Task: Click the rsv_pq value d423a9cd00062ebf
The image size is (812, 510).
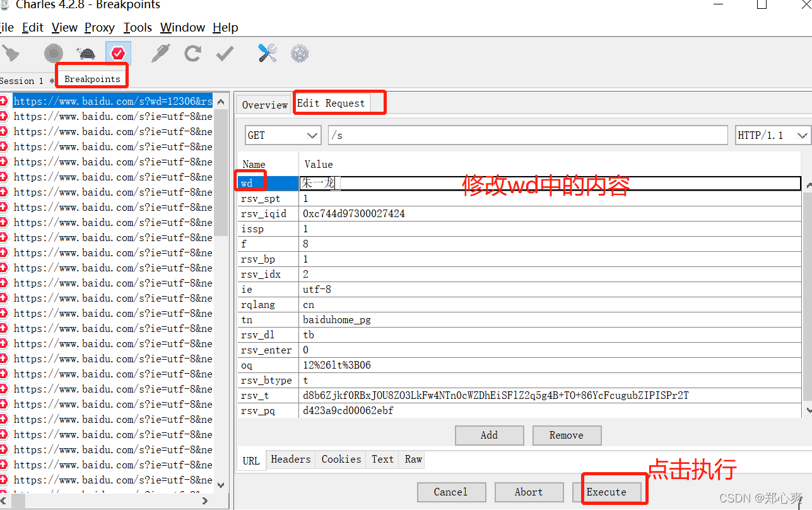Action: [x=348, y=410]
